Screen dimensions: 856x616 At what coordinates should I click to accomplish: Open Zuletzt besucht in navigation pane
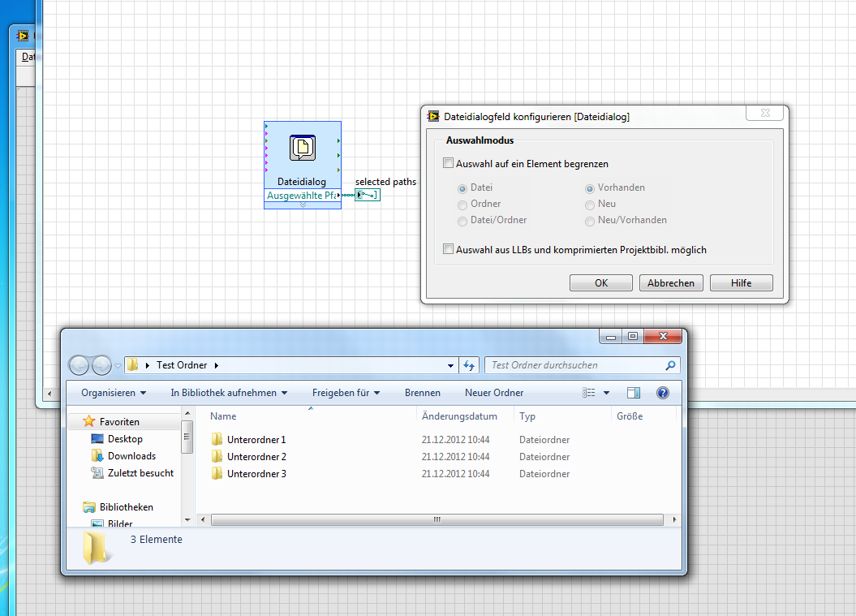(x=140, y=473)
